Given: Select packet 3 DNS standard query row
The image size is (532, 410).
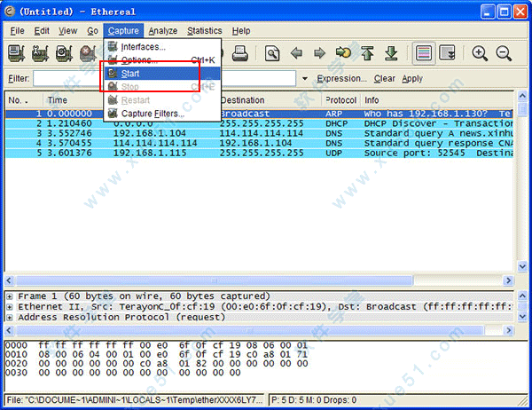Looking at the screenshot, I should (259, 133).
